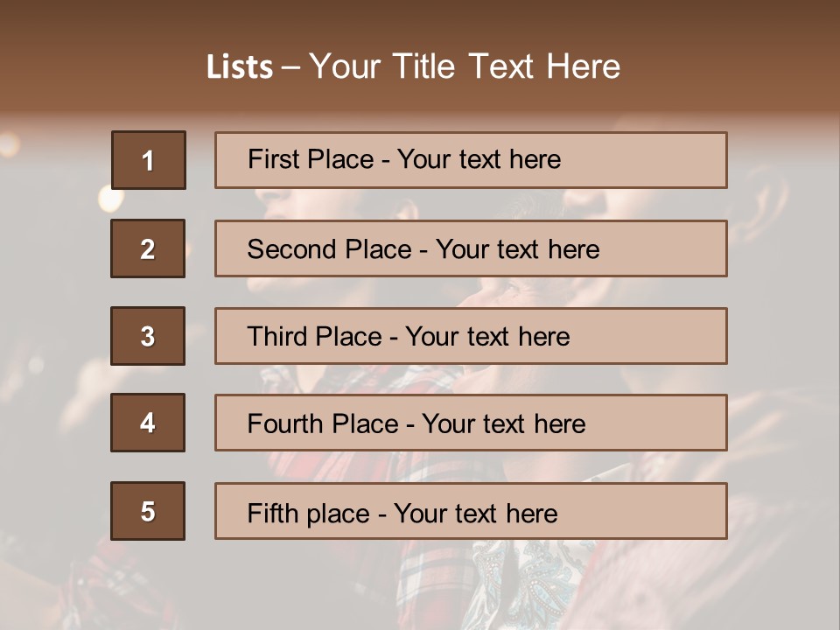
Task: Click the "Fifth place" text bar
Action: click(x=471, y=511)
